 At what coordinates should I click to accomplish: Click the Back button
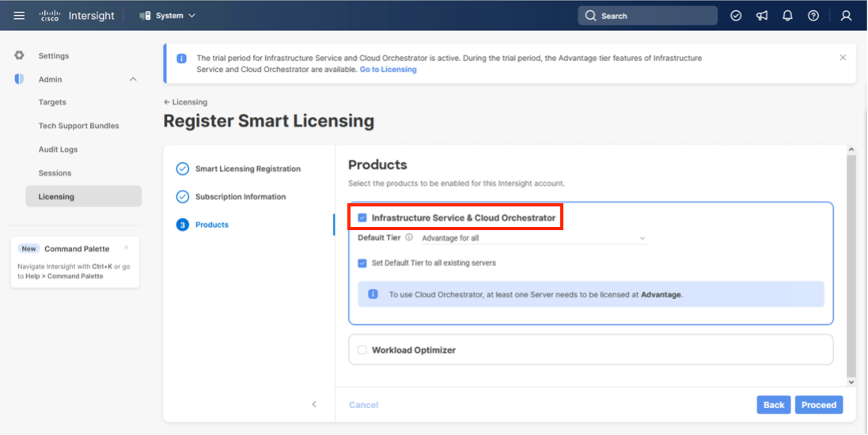tap(774, 405)
